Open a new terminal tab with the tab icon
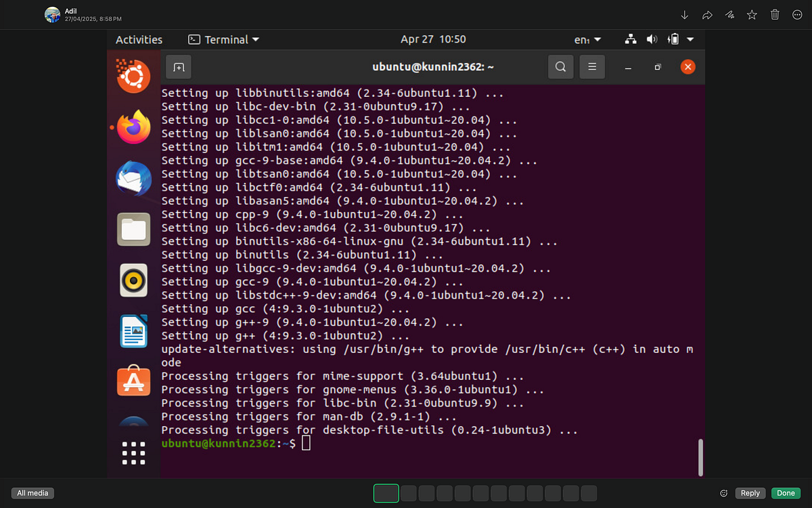The image size is (812, 508). [x=178, y=67]
